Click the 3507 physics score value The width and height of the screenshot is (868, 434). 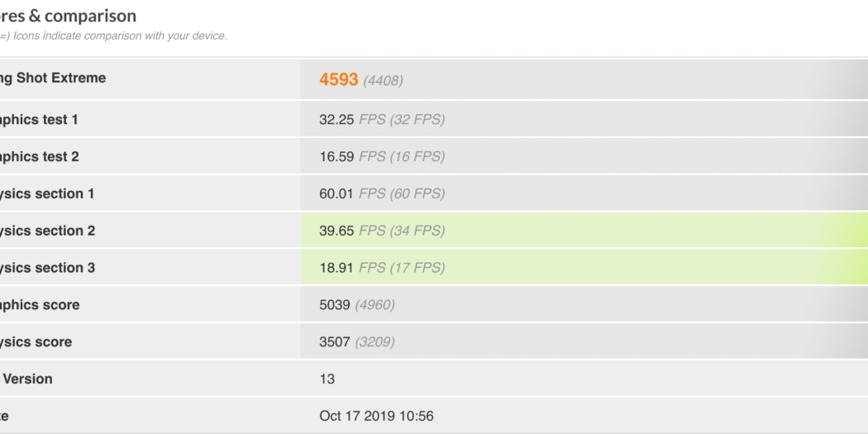[x=336, y=342]
